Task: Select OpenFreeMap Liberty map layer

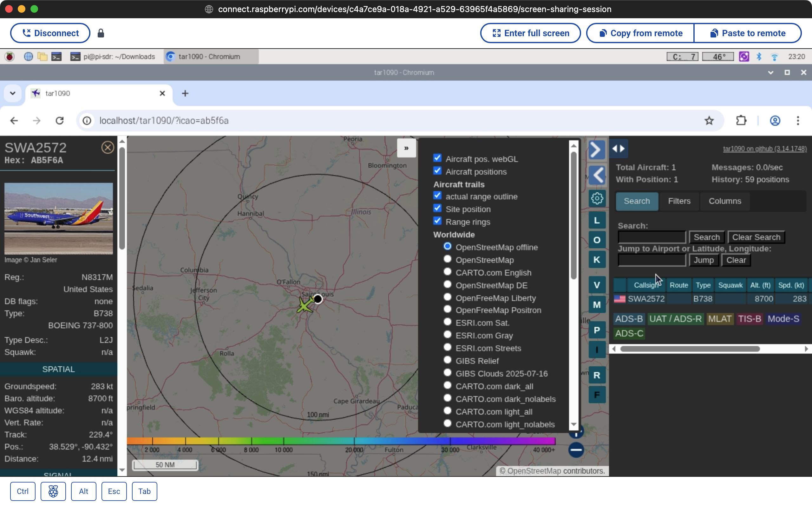Action: point(447,297)
